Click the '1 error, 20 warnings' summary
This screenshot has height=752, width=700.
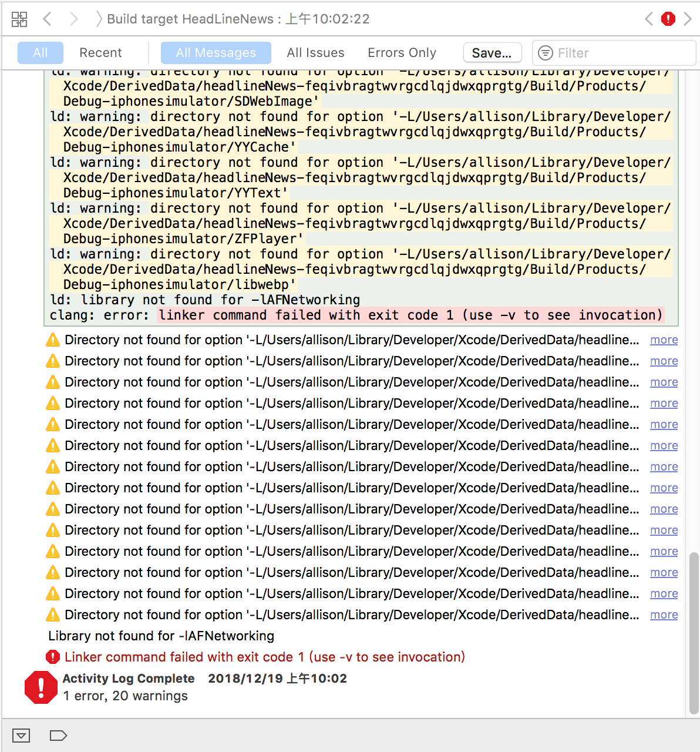coord(126,696)
